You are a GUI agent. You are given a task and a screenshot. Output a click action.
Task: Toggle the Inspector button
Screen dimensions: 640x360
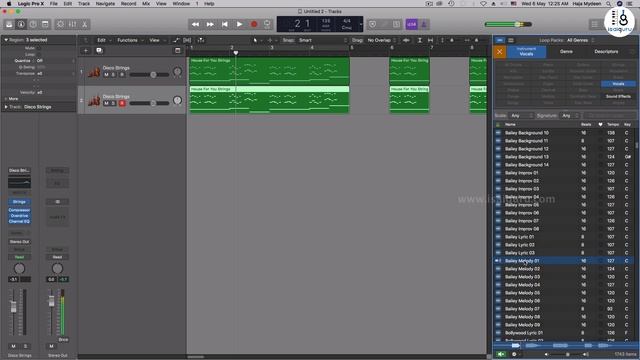point(21,24)
